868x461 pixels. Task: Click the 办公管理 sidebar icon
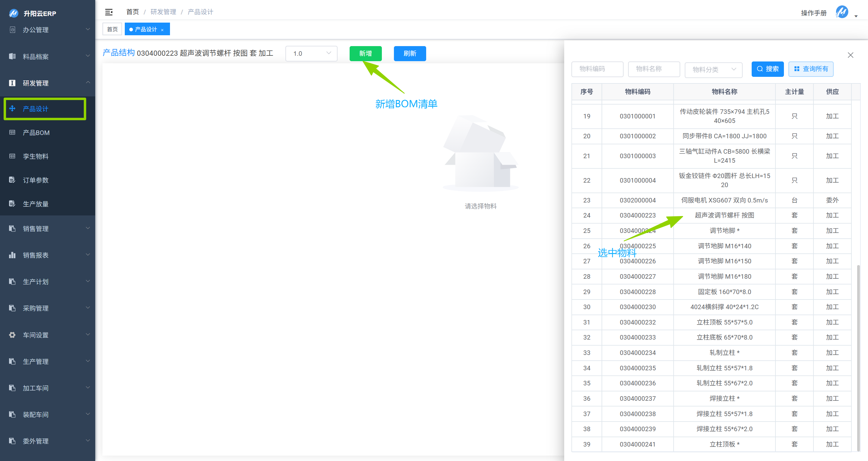[x=12, y=30]
